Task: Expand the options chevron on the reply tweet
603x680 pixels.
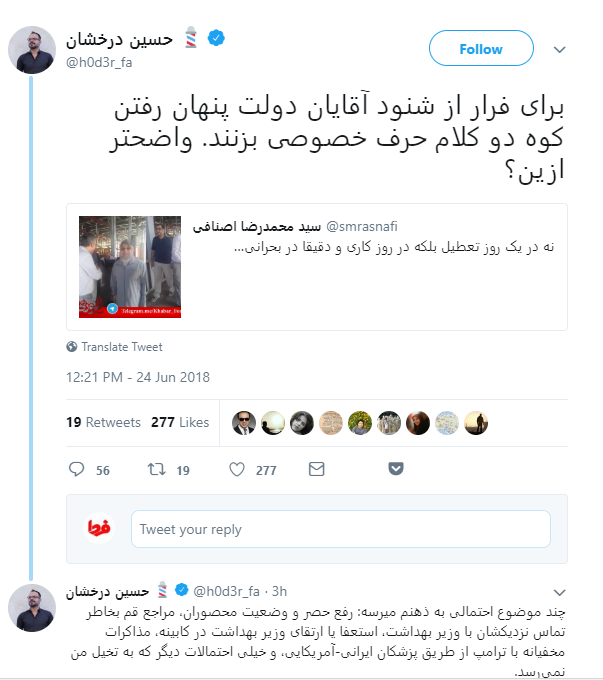Action: coord(560,592)
